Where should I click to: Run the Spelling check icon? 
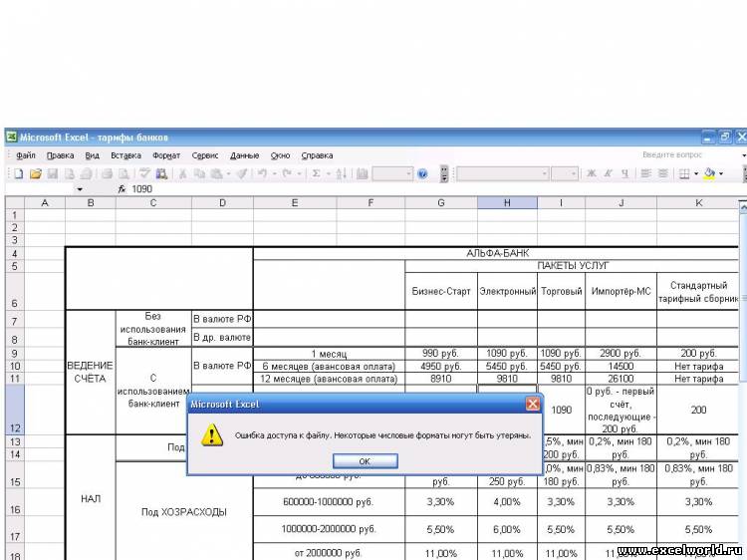[144, 173]
